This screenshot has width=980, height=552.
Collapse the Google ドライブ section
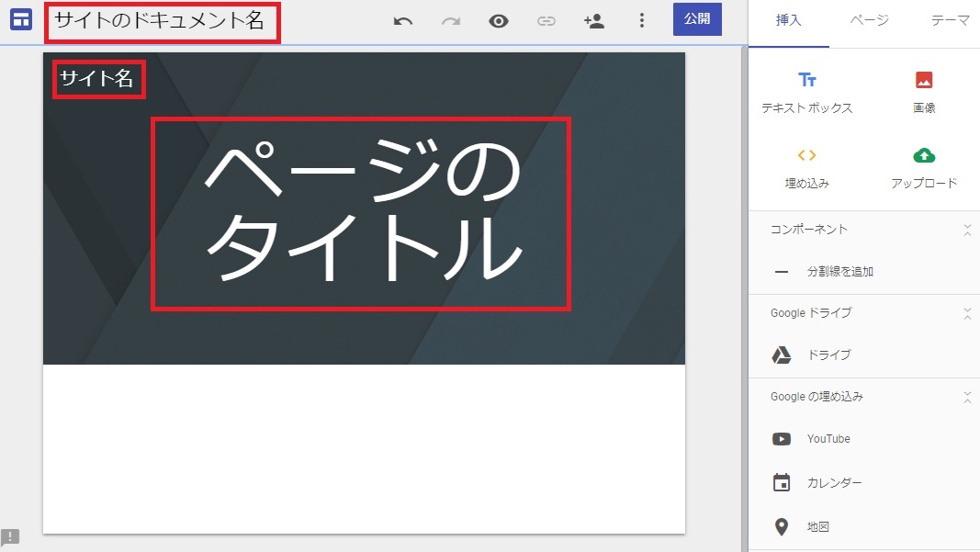(x=967, y=314)
